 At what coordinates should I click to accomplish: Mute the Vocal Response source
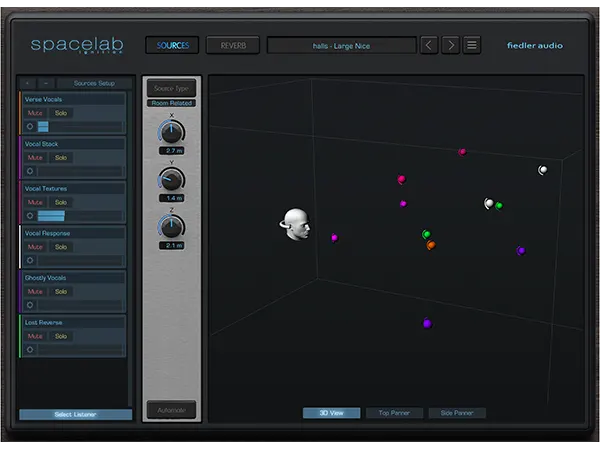click(x=35, y=247)
